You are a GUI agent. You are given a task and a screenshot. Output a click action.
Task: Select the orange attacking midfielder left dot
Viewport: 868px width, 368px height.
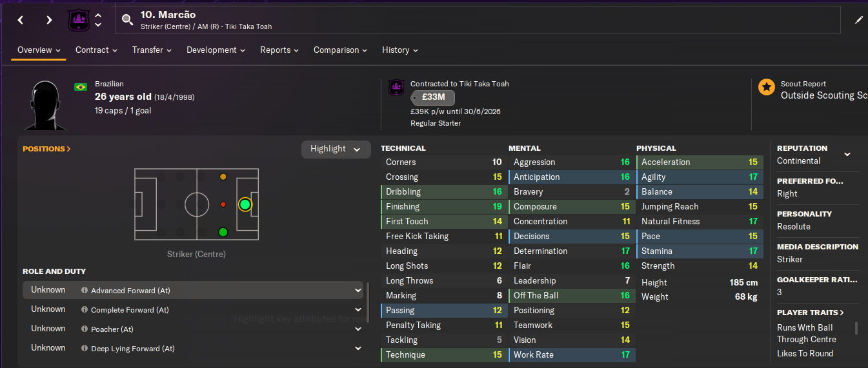(223, 177)
